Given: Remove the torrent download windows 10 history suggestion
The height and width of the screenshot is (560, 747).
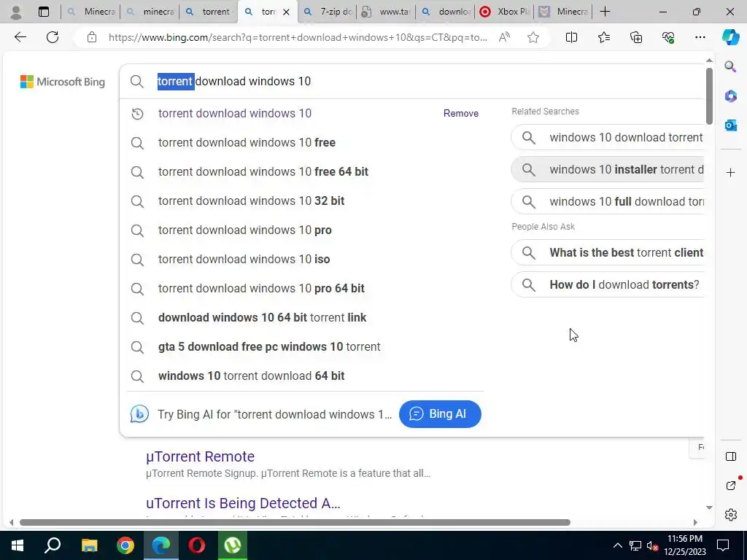Looking at the screenshot, I should point(461,113).
